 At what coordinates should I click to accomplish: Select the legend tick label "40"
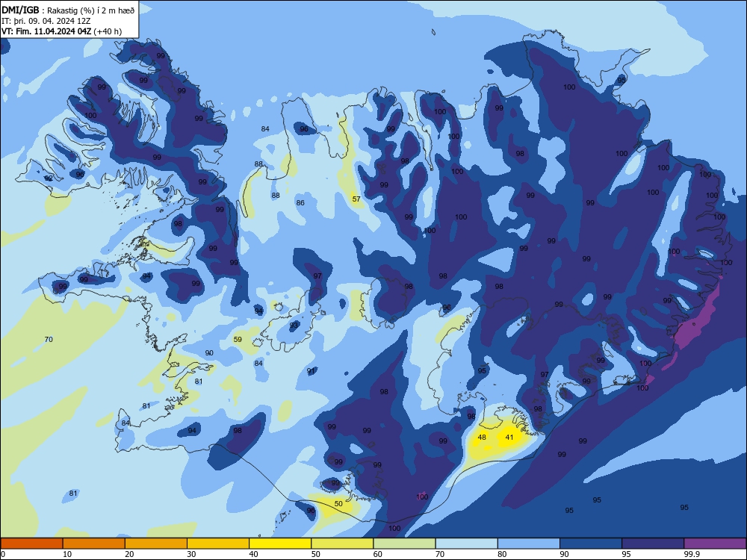(x=254, y=554)
